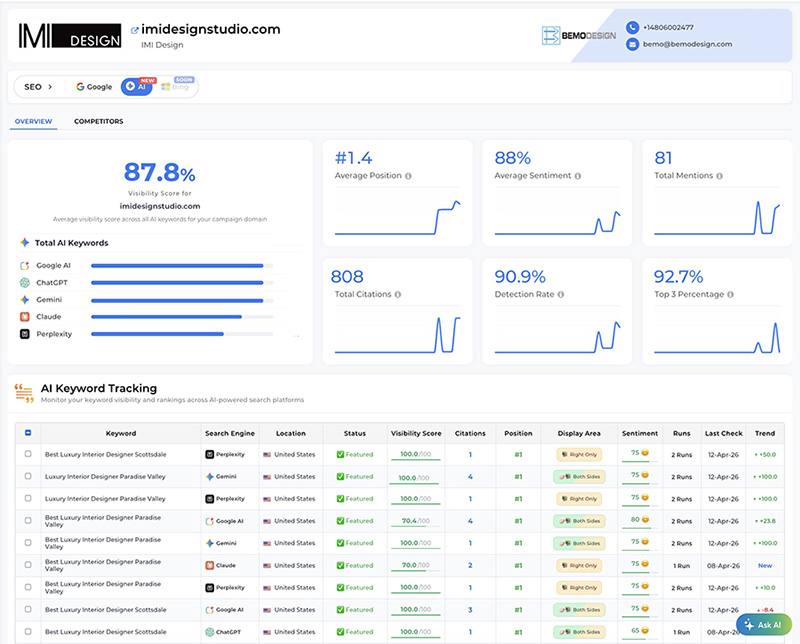Select the Claude platform icon
The height and width of the screenshot is (644, 800).
tap(24, 316)
